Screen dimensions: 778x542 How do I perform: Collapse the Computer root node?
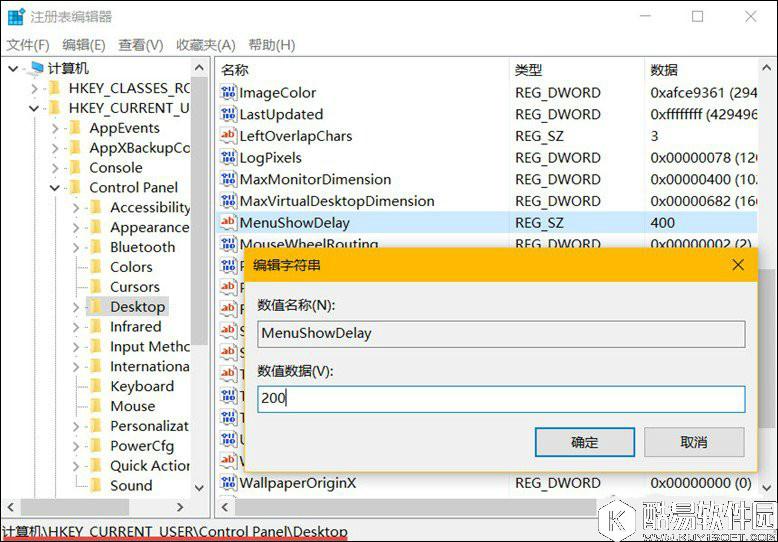tap(14, 68)
